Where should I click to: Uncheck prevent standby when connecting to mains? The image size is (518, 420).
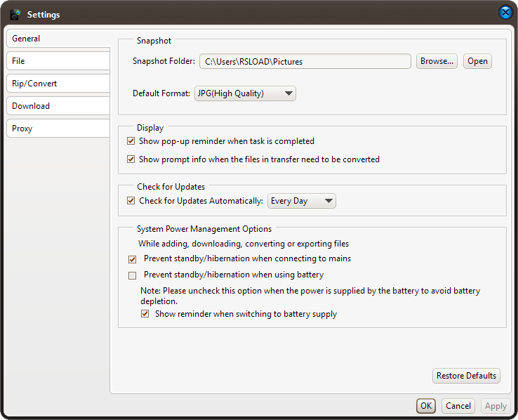[x=133, y=259]
